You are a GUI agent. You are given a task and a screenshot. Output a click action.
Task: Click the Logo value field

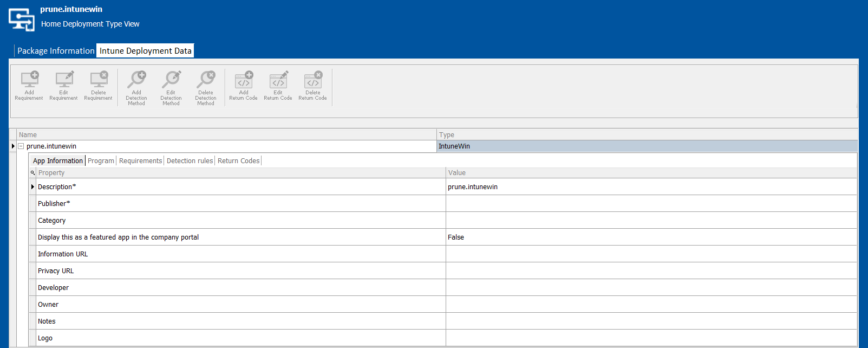(x=651, y=338)
